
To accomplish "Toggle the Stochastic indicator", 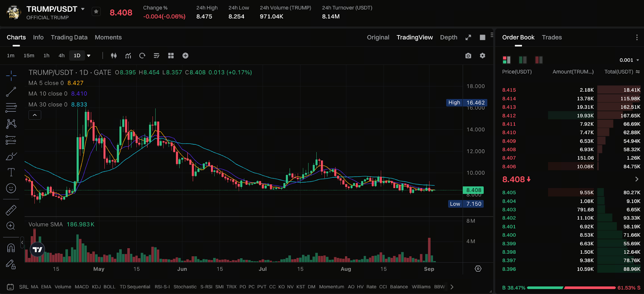I will click(185, 287).
